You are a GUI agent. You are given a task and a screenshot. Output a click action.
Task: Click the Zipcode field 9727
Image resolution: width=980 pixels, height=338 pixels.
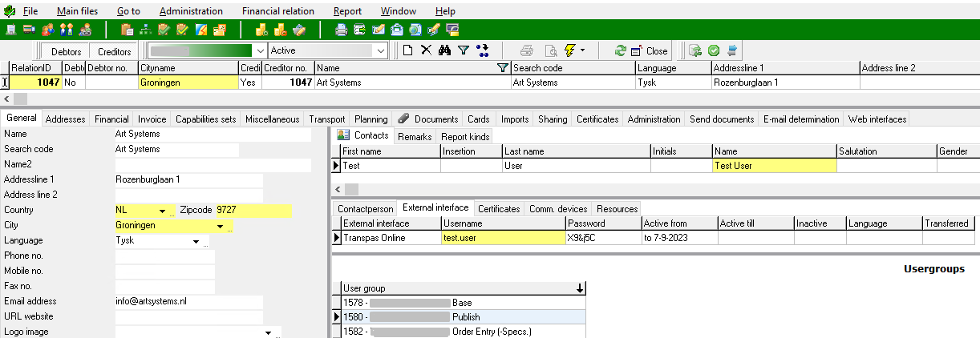(x=253, y=211)
